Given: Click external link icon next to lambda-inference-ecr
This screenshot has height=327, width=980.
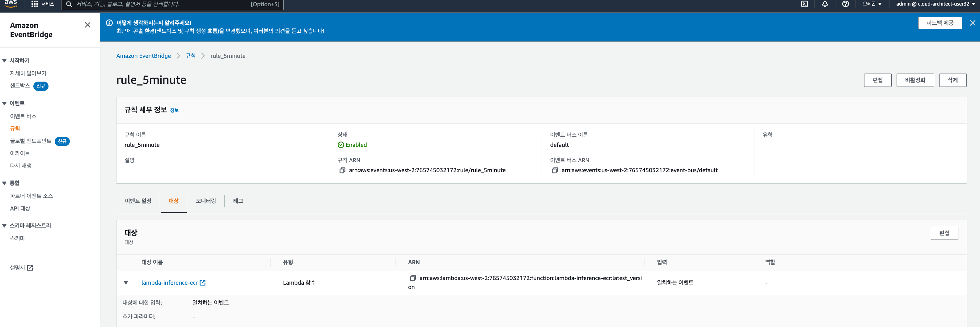Looking at the screenshot, I should point(202,282).
